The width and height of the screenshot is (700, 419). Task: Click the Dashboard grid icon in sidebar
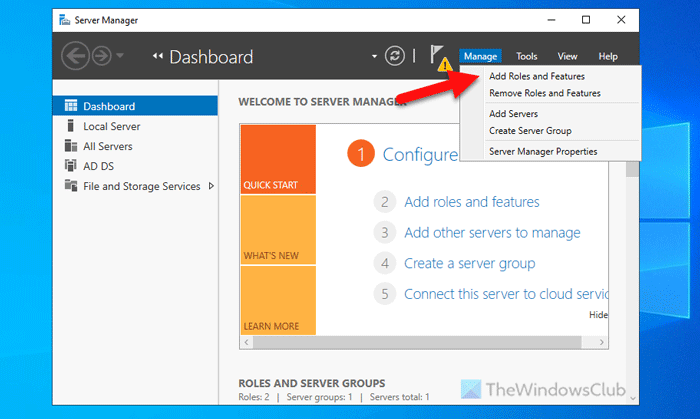[x=71, y=106]
